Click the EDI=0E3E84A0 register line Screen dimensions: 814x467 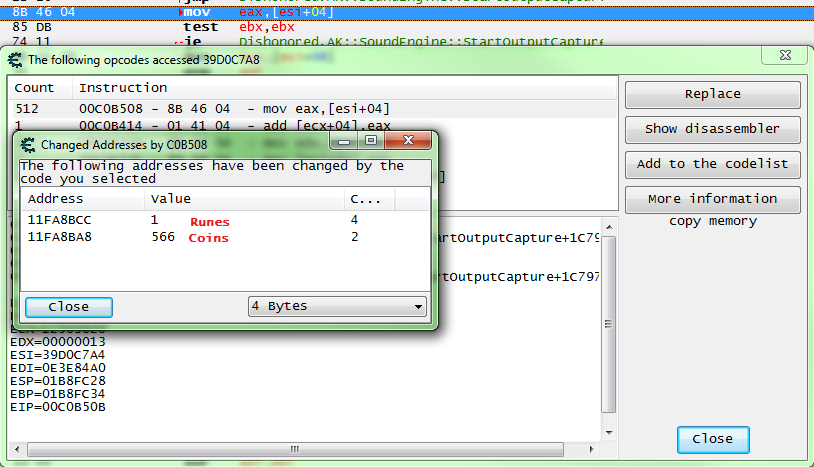[x=58, y=368]
